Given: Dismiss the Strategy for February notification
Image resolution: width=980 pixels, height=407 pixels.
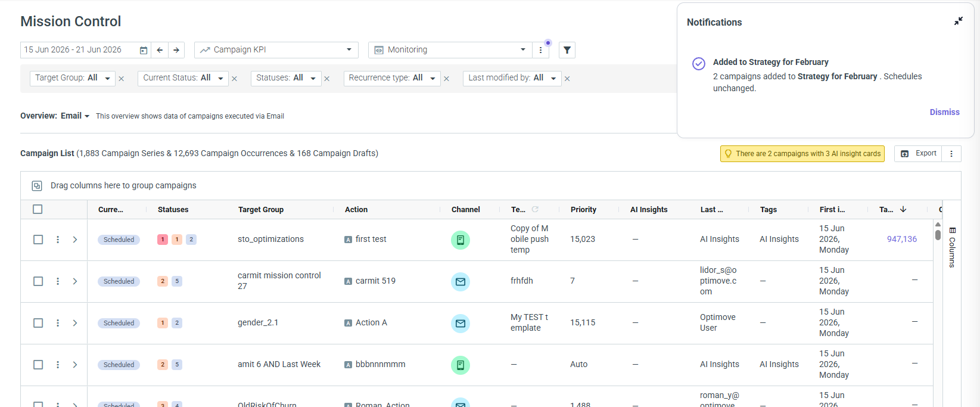Looking at the screenshot, I should pyautogui.click(x=944, y=112).
